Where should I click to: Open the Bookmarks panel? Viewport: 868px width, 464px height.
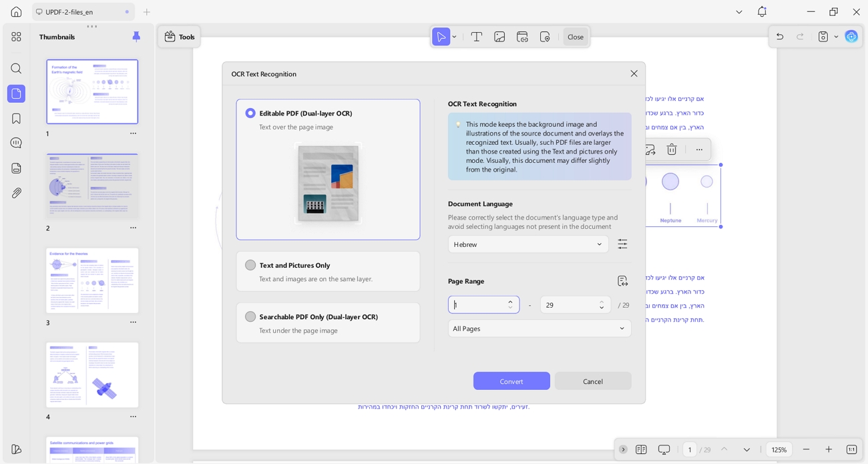tap(16, 118)
